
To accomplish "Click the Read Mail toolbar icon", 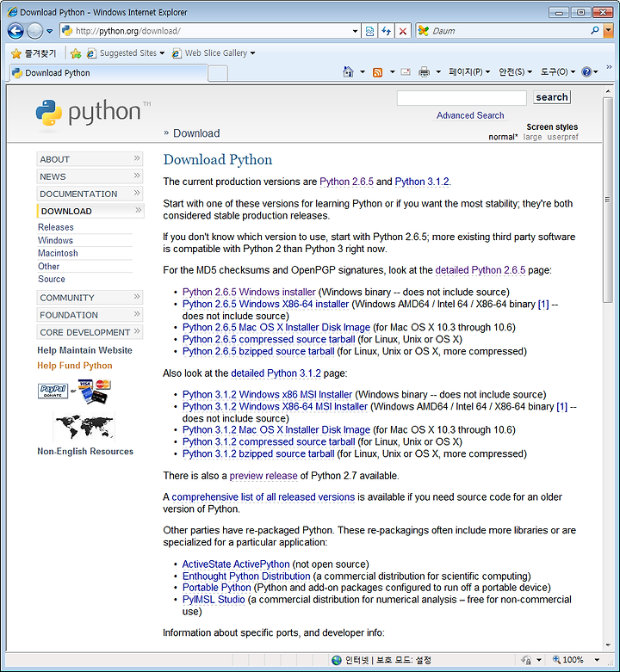I will [406, 72].
